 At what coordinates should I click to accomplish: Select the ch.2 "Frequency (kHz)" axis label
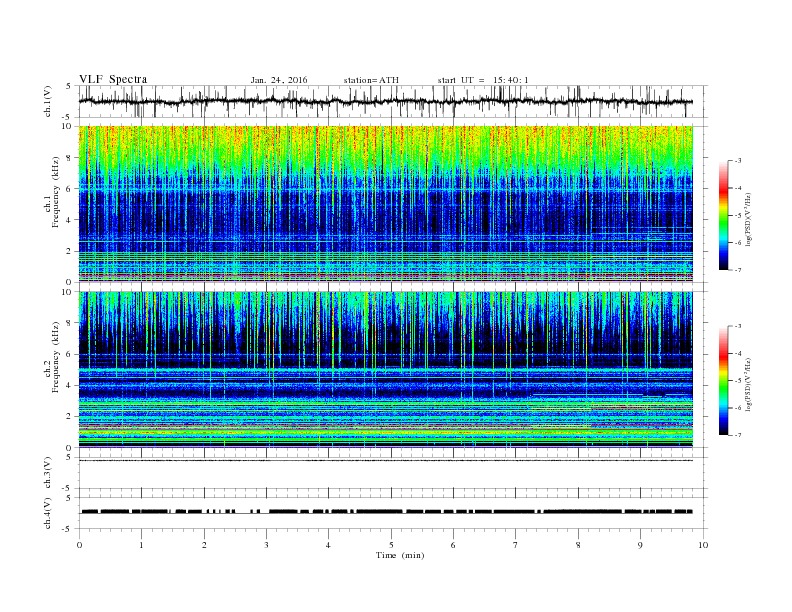click(56, 356)
